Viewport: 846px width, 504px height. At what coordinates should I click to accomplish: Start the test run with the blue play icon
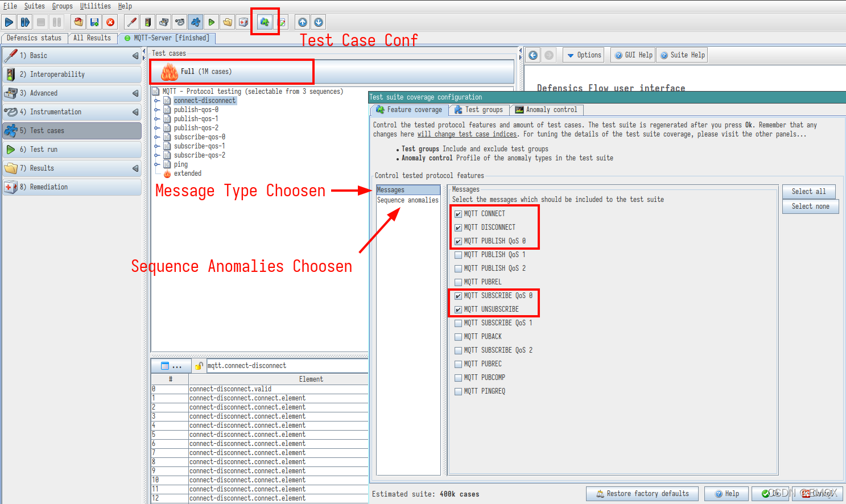(x=9, y=22)
